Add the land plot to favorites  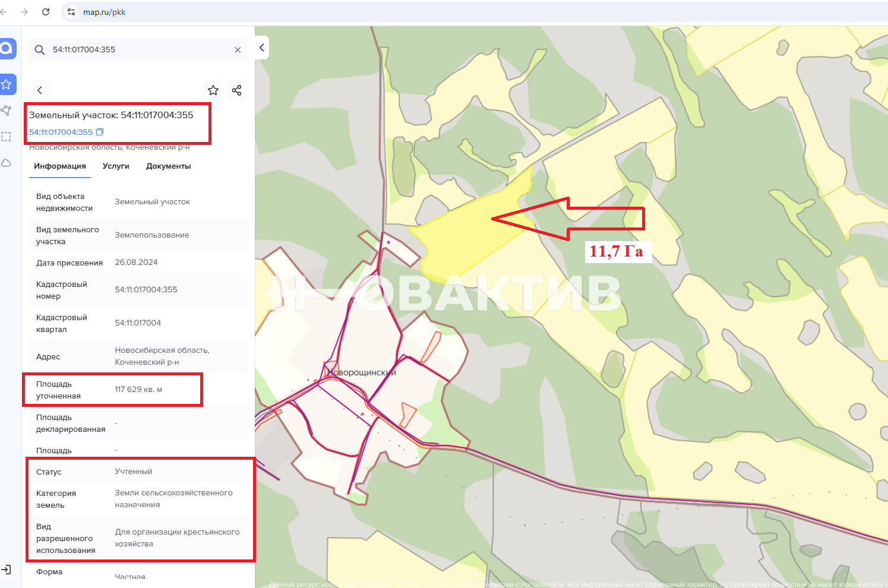pyautogui.click(x=213, y=90)
